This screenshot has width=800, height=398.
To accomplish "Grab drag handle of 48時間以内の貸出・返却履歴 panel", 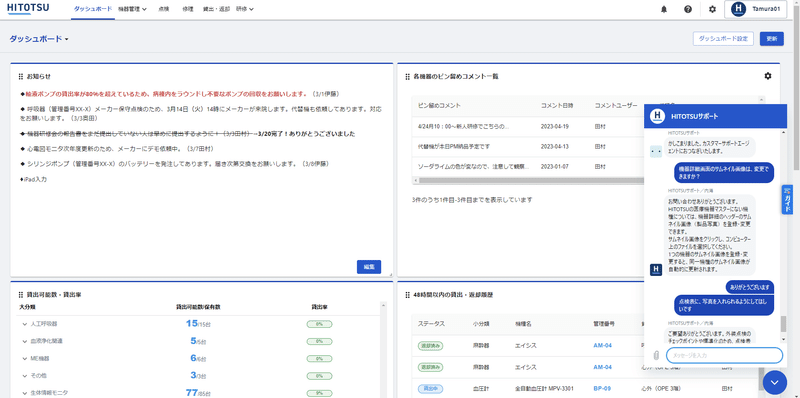I will [x=408, y=294].
